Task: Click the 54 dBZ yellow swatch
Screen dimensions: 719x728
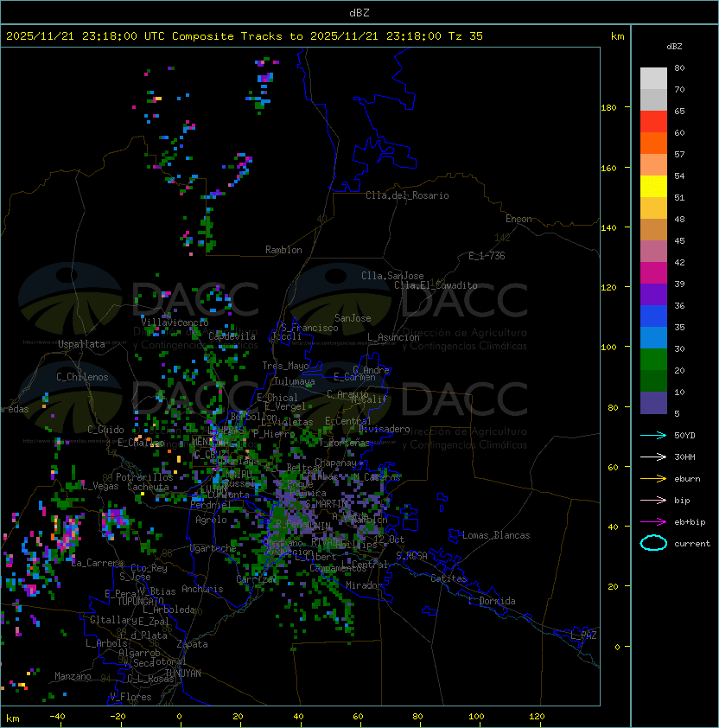Action: point(653,187)
